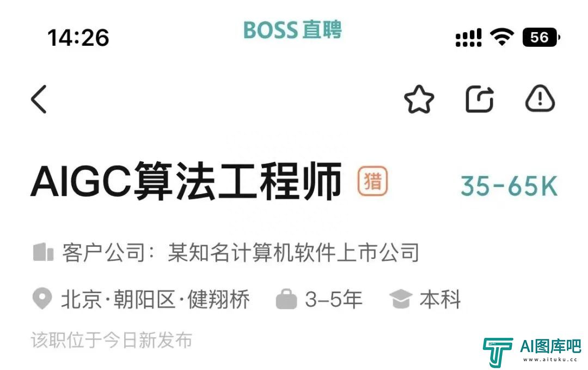588x370 pixels.
Task: Tap the back arrow chevron
Action: click(x=39, y=99)
